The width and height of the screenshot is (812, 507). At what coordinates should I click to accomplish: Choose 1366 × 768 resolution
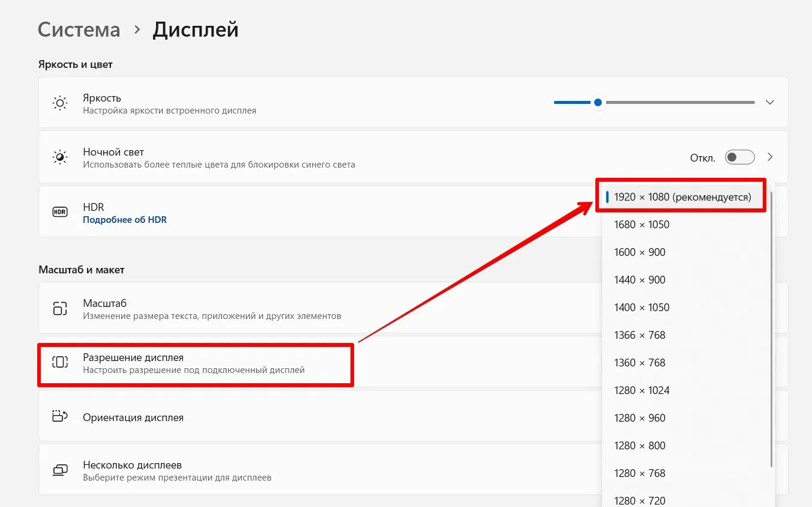click(640, 335)
